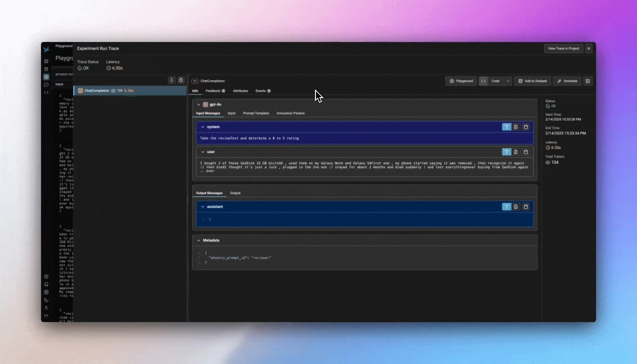Collapse the Metadata section
This screenshot has height=364, width=637.
tap(199, 240)
